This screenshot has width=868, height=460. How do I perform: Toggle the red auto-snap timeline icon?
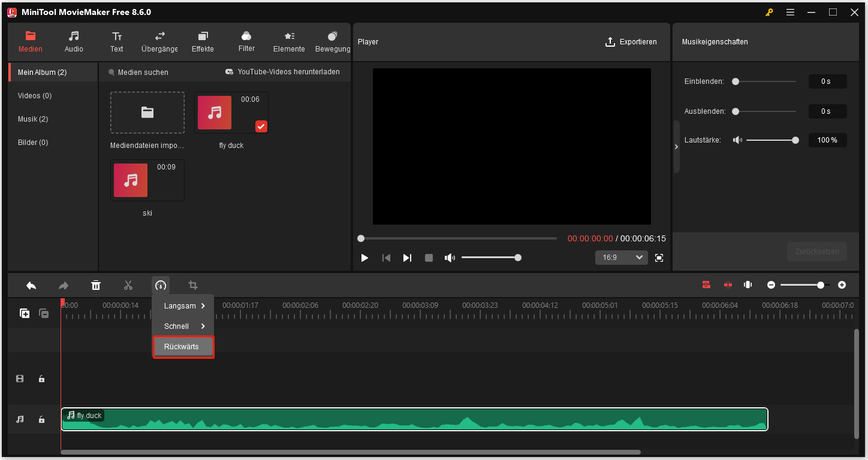point(706,285)
